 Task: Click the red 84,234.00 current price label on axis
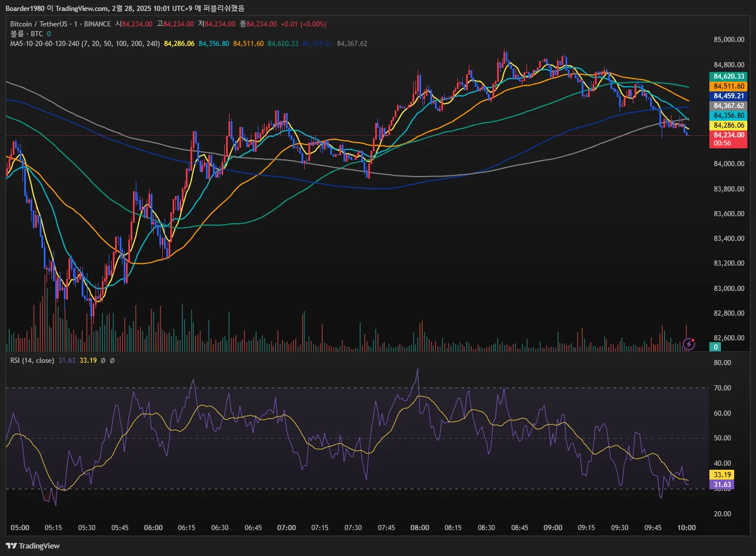[728, 135]
